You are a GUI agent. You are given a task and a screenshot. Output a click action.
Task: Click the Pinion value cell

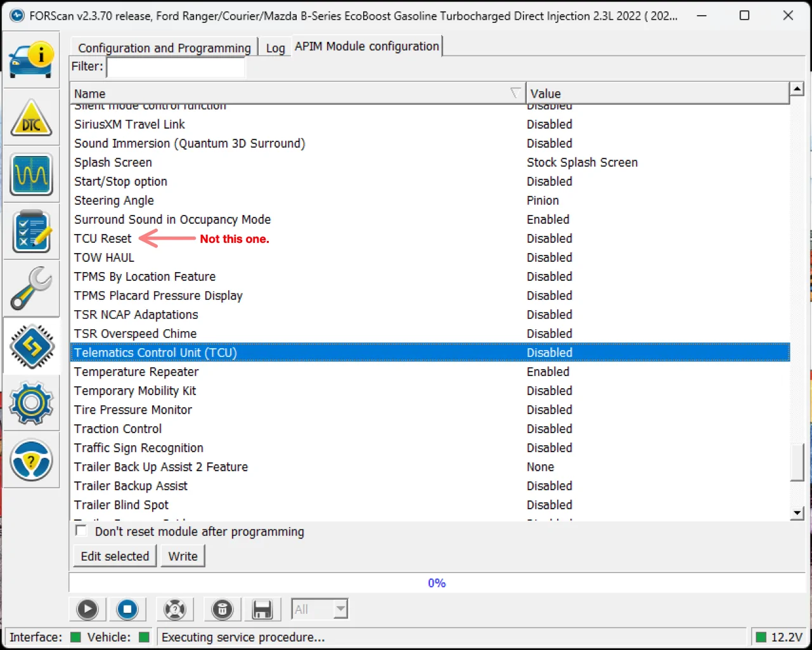(543, 200)
